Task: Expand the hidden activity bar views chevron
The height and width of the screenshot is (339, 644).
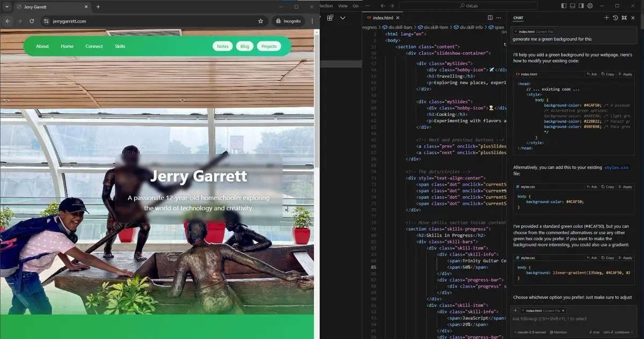Action: 343,18
